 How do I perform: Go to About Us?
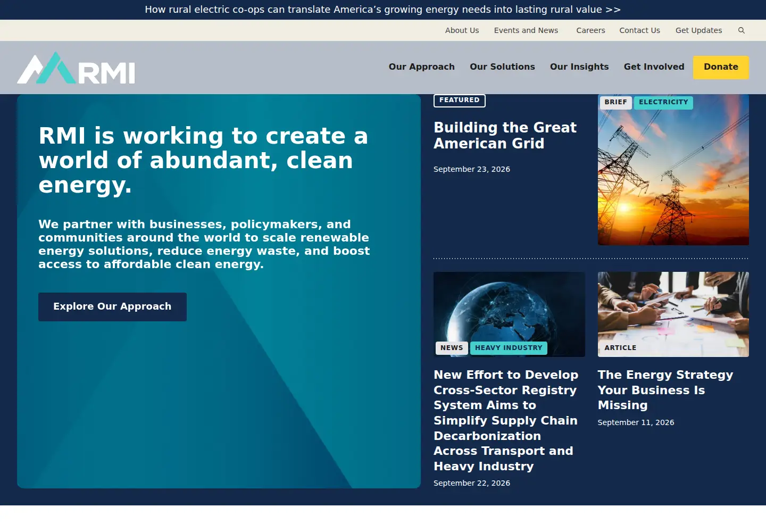pos(462,30)
